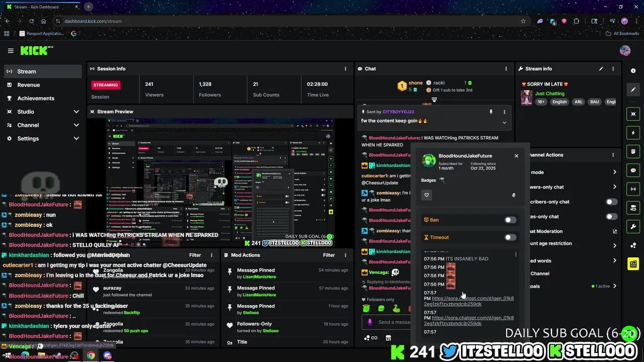Collapse the gift leaderboard handle
The height and width of the screenshot is (362, 644).
[x=434, y=100]
